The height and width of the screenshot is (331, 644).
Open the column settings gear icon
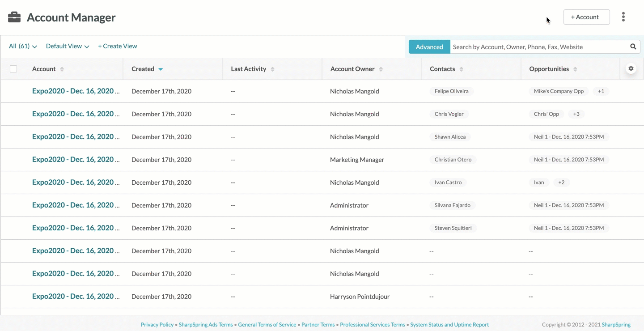631,68
